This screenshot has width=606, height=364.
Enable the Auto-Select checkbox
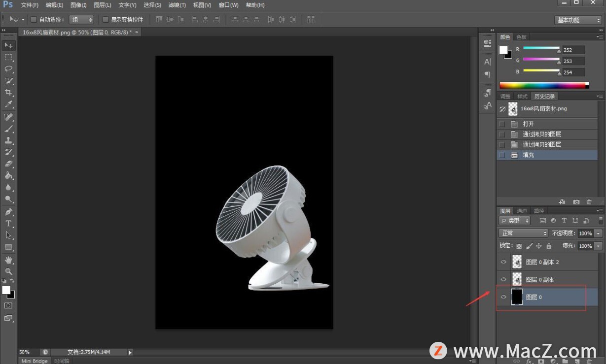tap(34, 20)
